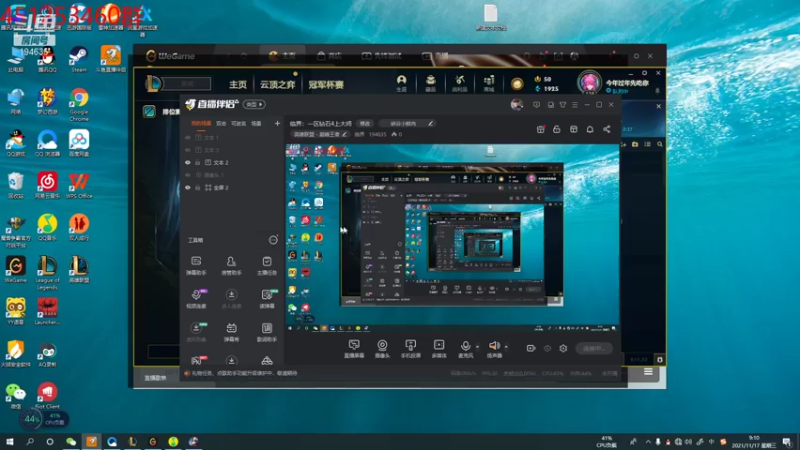The width and height of the screenshot is (800, 450).
Task: Open hamburger menu in 直播伴侣 title bar
Action: coord(575,105)
